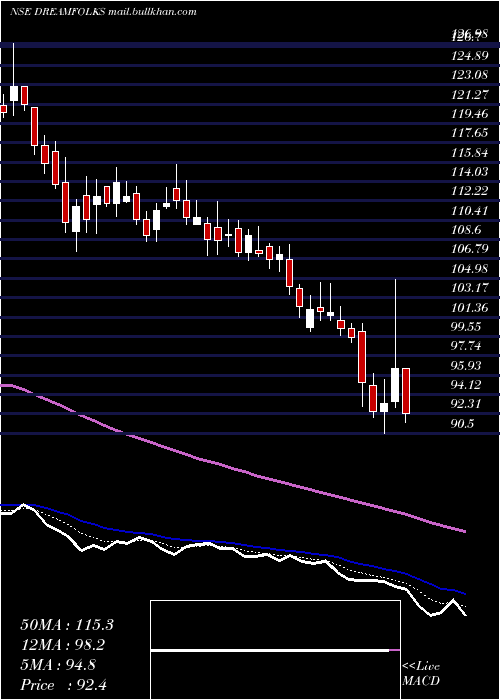This screenshot has height=700, width=500.
Task: Click the 114.03 price axis label
Action: [470, 172]
